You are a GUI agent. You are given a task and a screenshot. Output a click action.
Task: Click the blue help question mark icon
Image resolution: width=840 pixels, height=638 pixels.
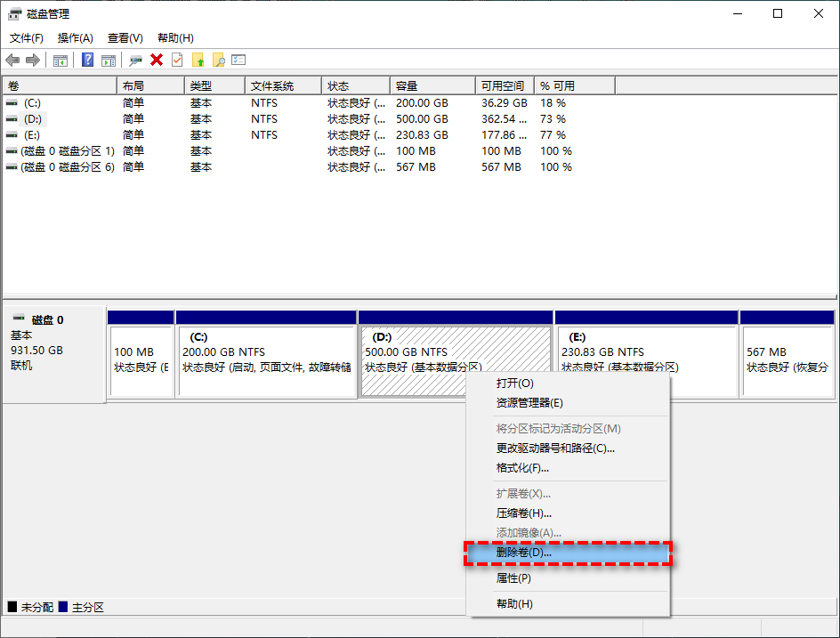click(87, 60)
